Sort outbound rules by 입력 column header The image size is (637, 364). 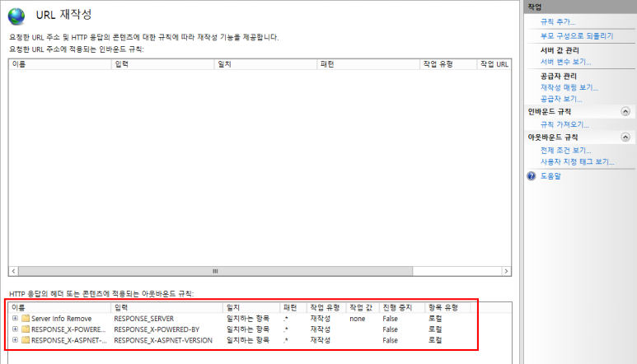[x=167, y=308]
